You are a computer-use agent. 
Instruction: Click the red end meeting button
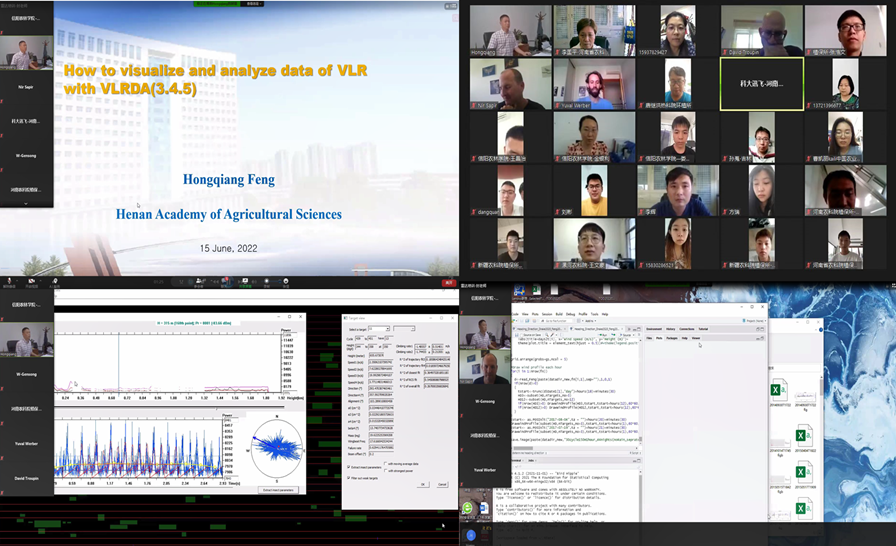[448, 283]
